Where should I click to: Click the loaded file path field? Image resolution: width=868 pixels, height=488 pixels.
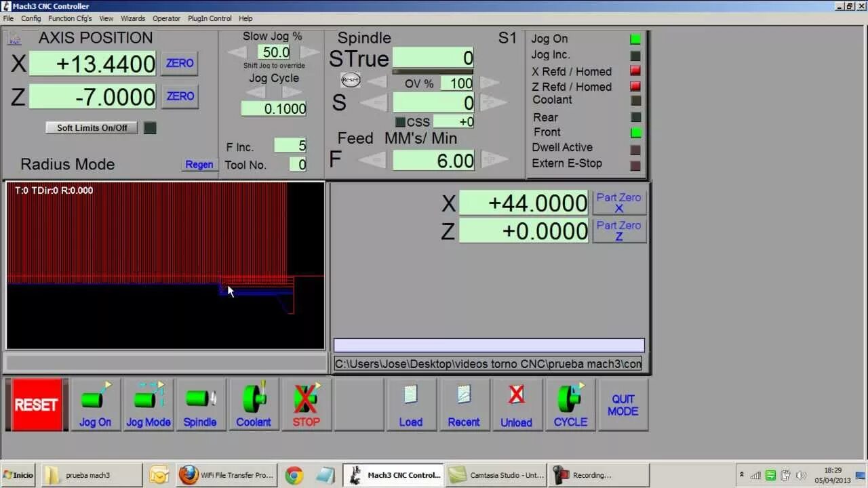tap(488, 363)
